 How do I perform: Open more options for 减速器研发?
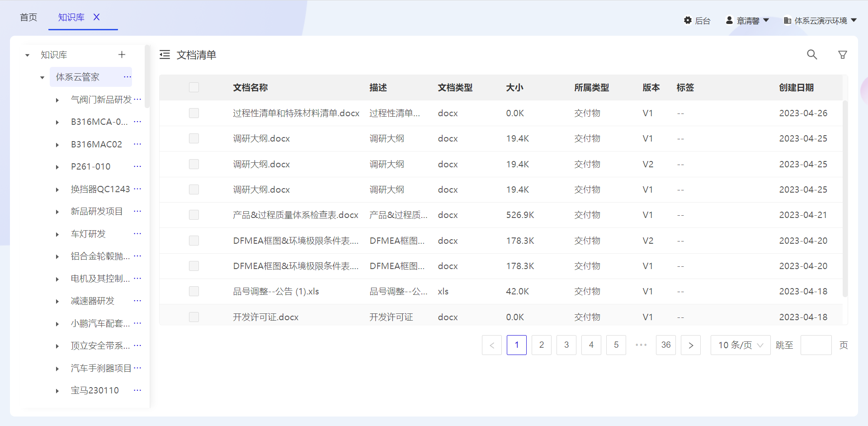[138, 301]
